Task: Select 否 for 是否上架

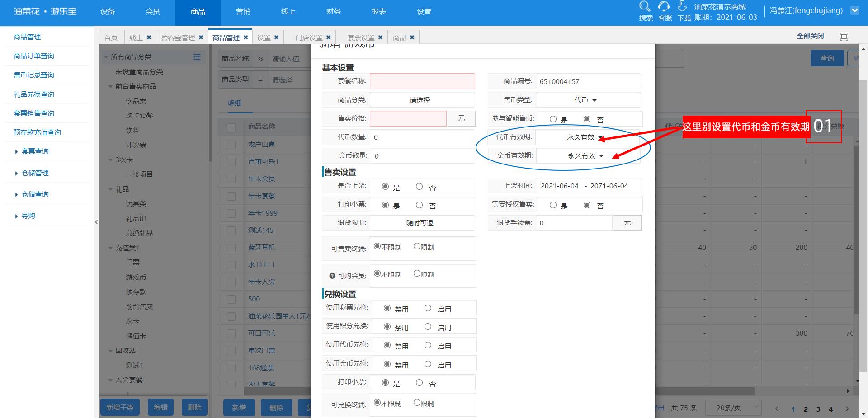Action: (x=420, y=187)
